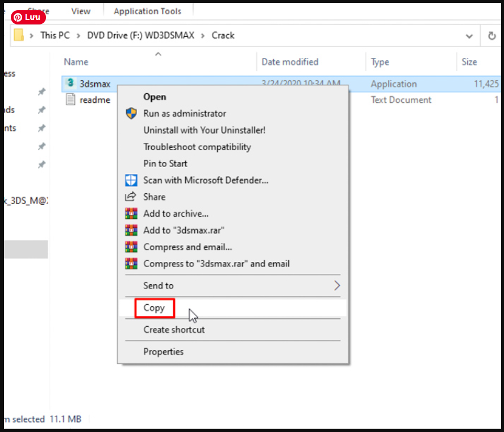The height and width of the screenshot is (432, 504).
Task: Click the Share icon in context menu
Action: pyautogui.click(x=131, y=197)
